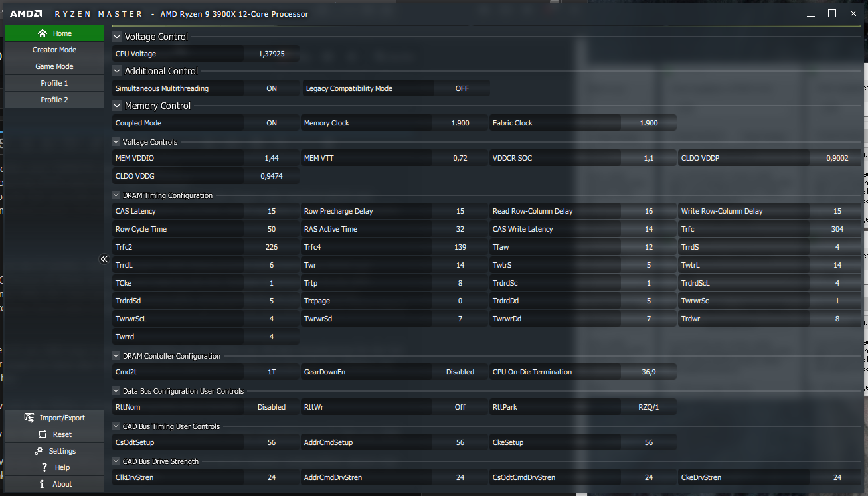Toggle Simultaneous Multithreading ON value

click(x=272, y=88)
